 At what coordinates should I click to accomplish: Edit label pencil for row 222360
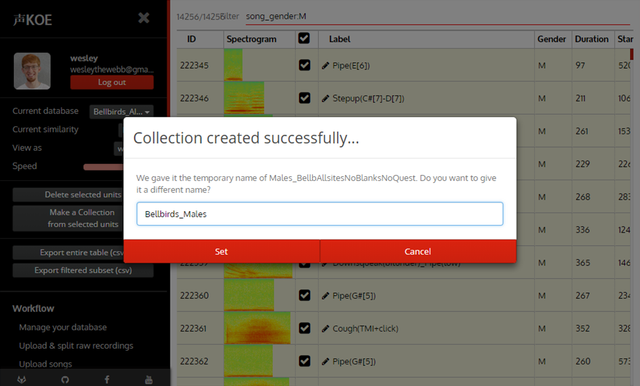(x=325, y=295)
